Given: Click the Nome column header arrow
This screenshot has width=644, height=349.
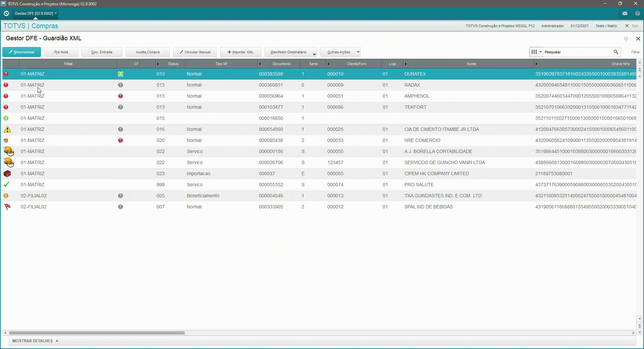Looking at the screenshot, I should pyautogui.click(x=406, y=64).
